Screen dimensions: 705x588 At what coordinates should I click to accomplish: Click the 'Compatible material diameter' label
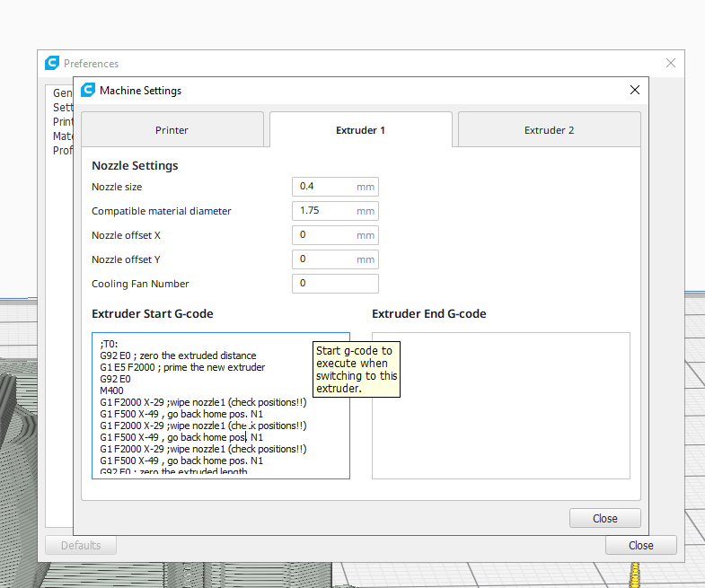(x=162, y=211)
